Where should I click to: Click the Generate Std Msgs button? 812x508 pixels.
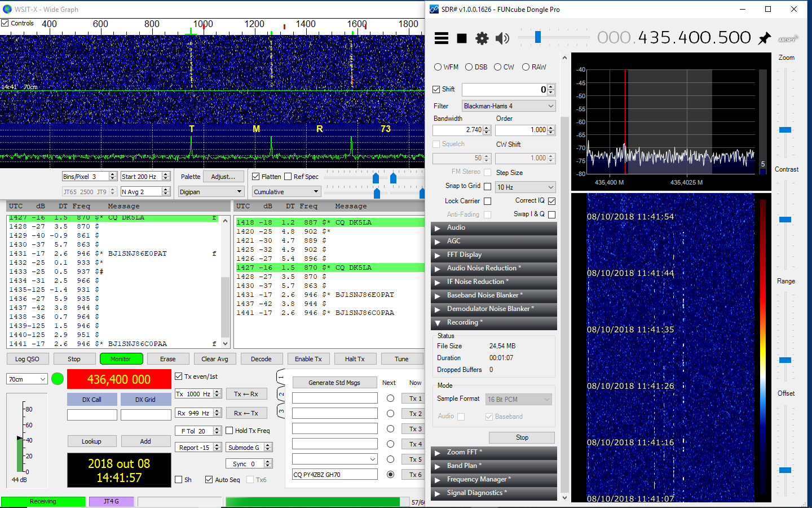point(334,383)
